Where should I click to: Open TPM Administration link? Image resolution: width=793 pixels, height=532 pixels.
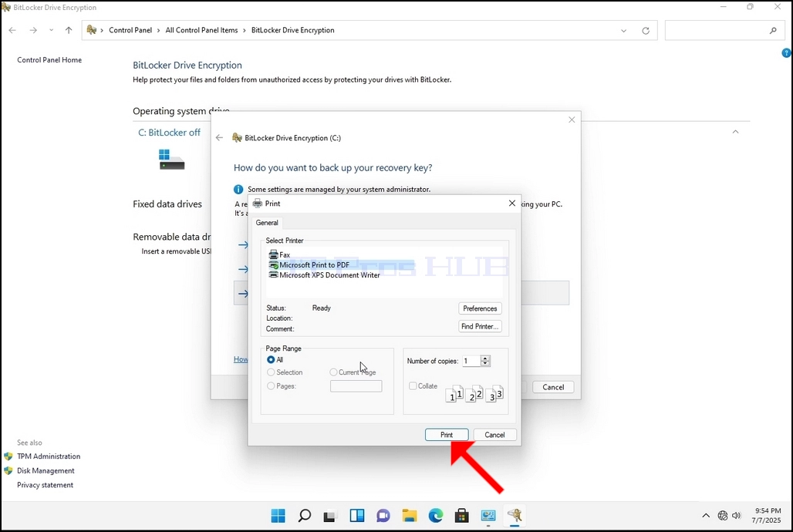(49, 456)
